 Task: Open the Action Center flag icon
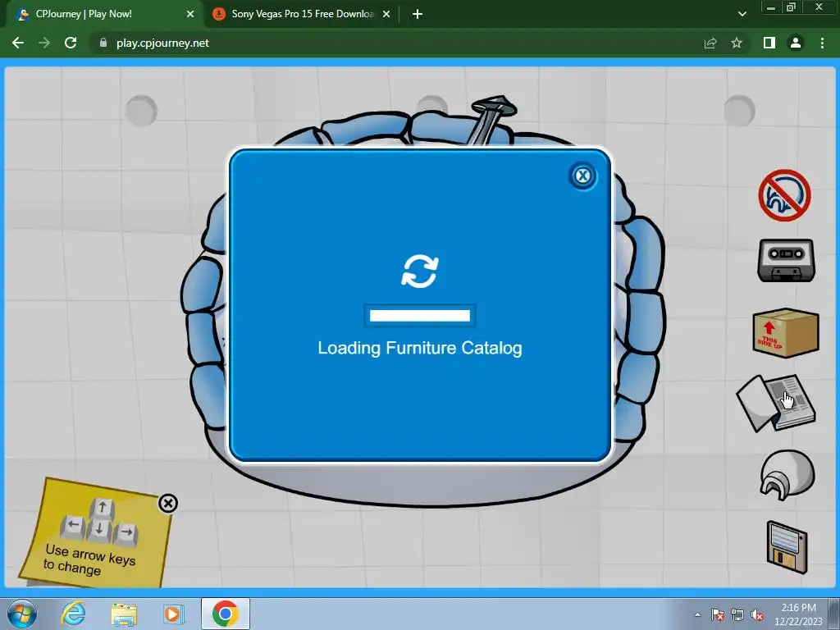tap(717, 614)
